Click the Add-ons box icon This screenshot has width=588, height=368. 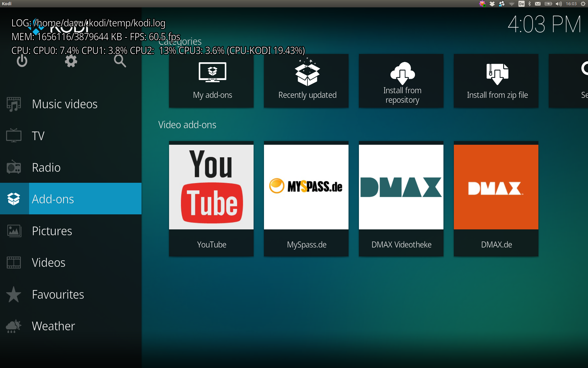click(14, 199)
